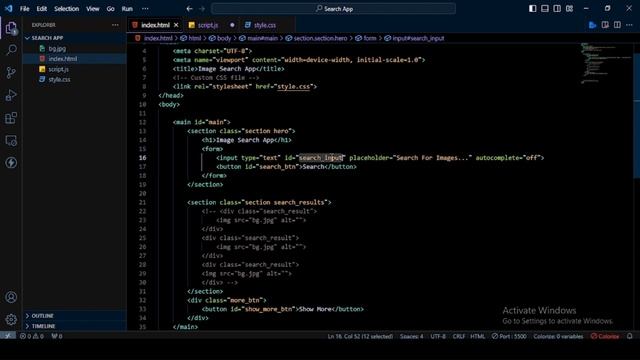Click Colorize: 0 variables status item
This screenshot has height=360, width=640.
point(558,336)
